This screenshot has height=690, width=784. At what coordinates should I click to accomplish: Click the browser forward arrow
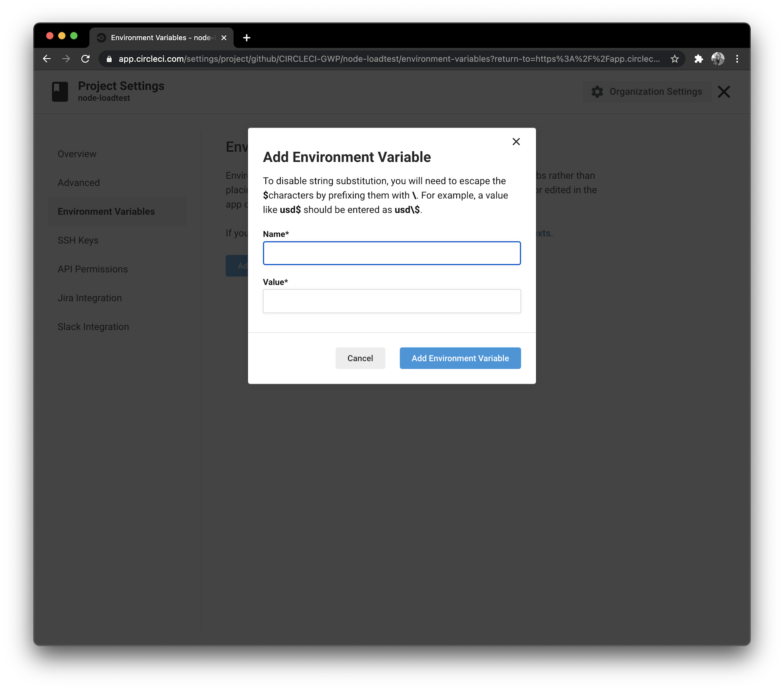[66, 59]
